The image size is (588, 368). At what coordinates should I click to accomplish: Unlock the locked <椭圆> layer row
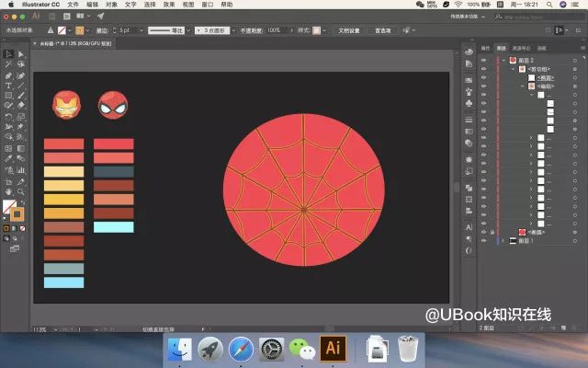point(492,232)
